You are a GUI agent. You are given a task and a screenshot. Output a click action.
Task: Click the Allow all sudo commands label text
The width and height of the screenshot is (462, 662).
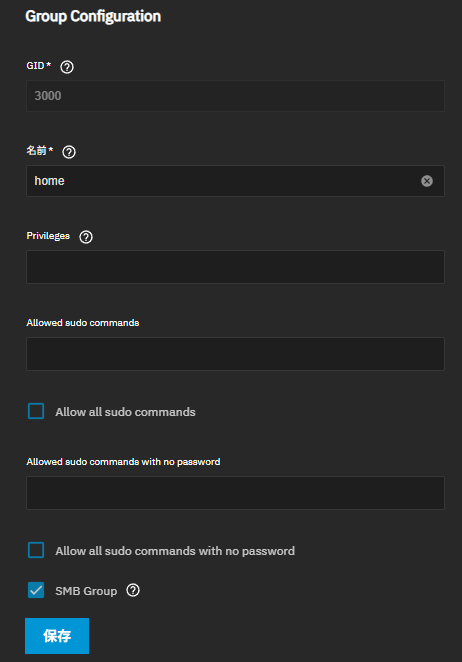125,412
